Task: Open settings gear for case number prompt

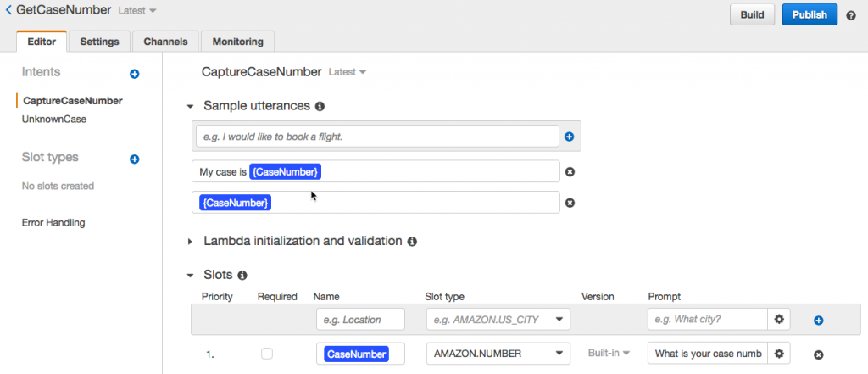Action: (x=779, y=354)
